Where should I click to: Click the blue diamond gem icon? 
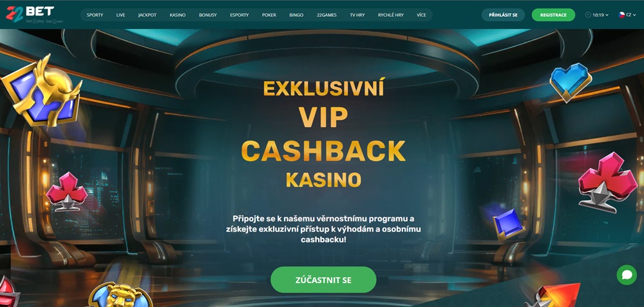coord(508,224)
